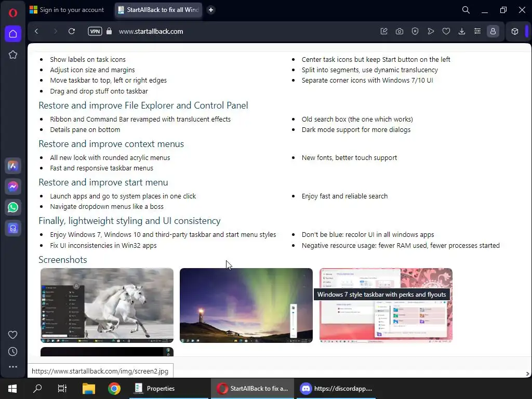Open the player/flow arrow icon in toolbar
This screenshot has height=399, width=532.
click(x=431, y=31)
